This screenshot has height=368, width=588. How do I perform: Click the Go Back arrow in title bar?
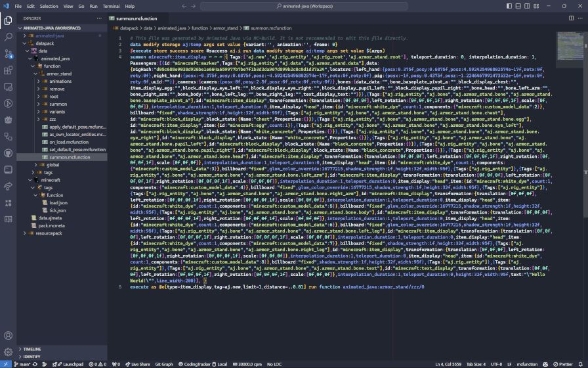[184, 6]
